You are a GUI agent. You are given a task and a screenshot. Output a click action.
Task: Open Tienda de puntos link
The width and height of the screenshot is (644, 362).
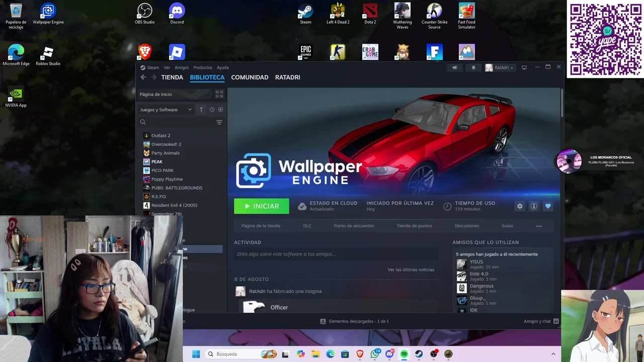(x=414, y=226)
